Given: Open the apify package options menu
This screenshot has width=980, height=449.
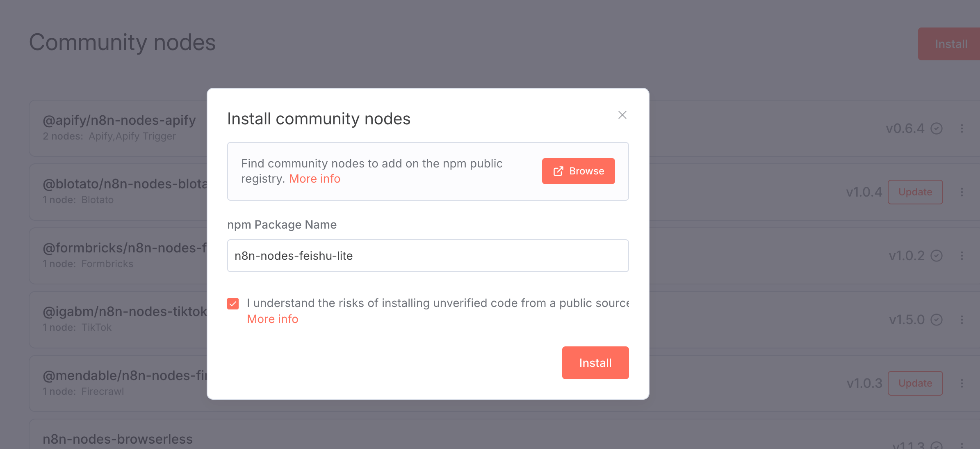Looking at the screenshot, I should pos(962,128).
